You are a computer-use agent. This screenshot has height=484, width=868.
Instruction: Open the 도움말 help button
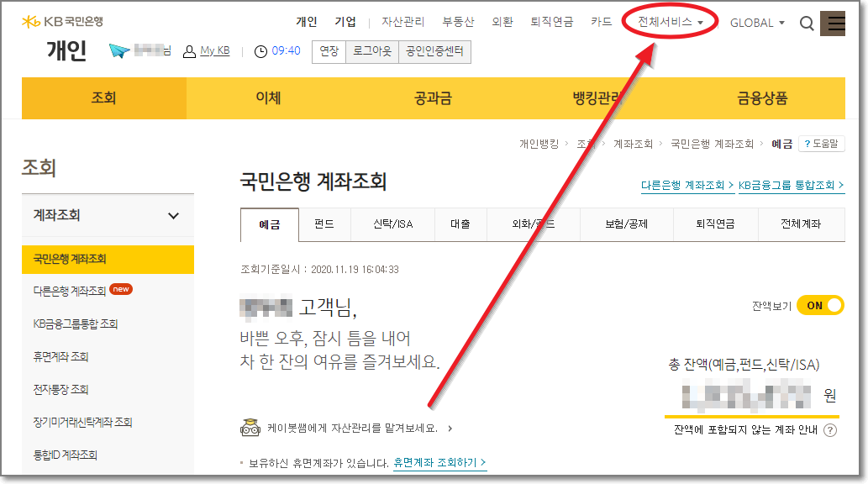click(822, 144)
